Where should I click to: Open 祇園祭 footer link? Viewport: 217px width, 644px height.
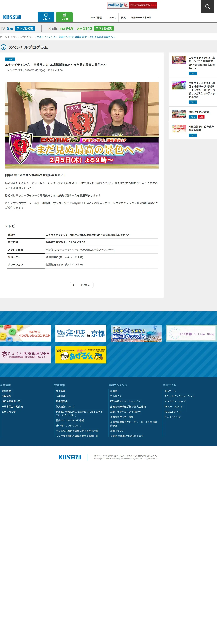click(114, 391)
